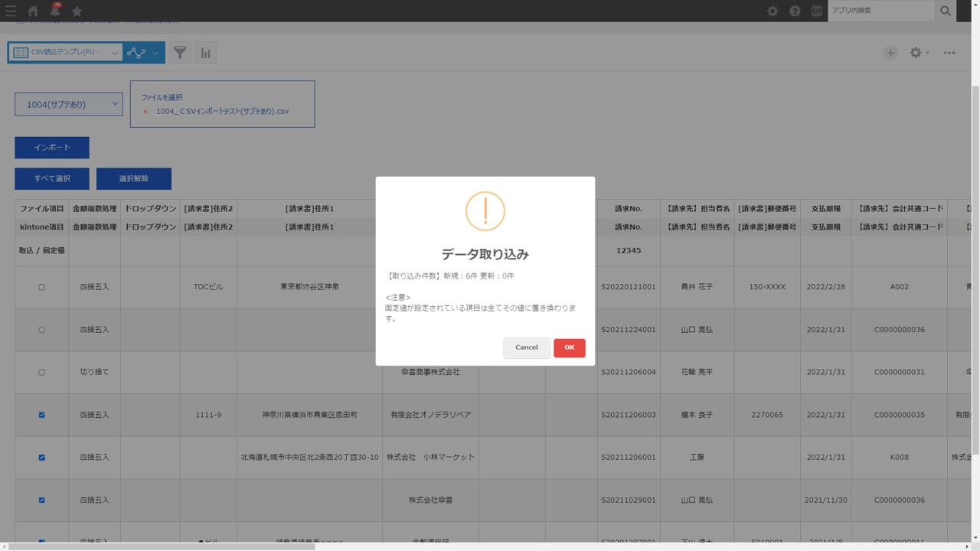Click the 青井 花子 cell

point(697,287)
